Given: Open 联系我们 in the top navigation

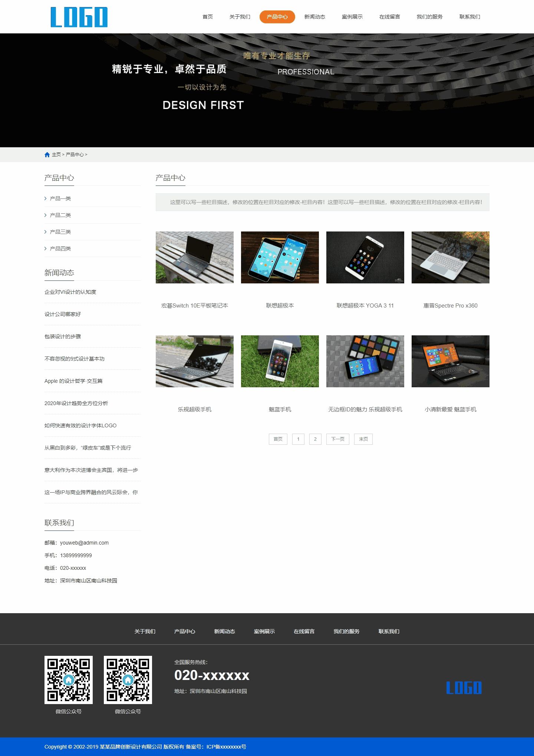Looking at the screenshot, I should [469, 17].
